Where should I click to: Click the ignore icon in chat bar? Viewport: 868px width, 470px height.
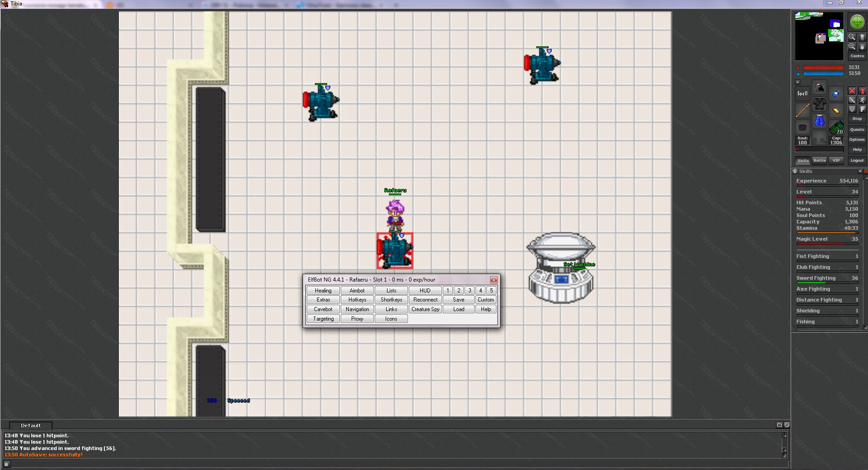click(x=787, y=425)
